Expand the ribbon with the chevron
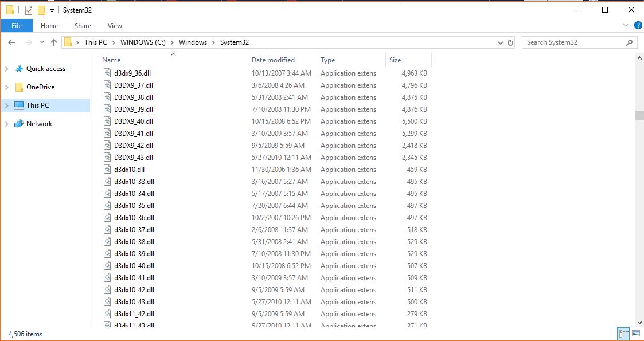Image resolution: width=644 pixels, height=341 pixels. 626,25
